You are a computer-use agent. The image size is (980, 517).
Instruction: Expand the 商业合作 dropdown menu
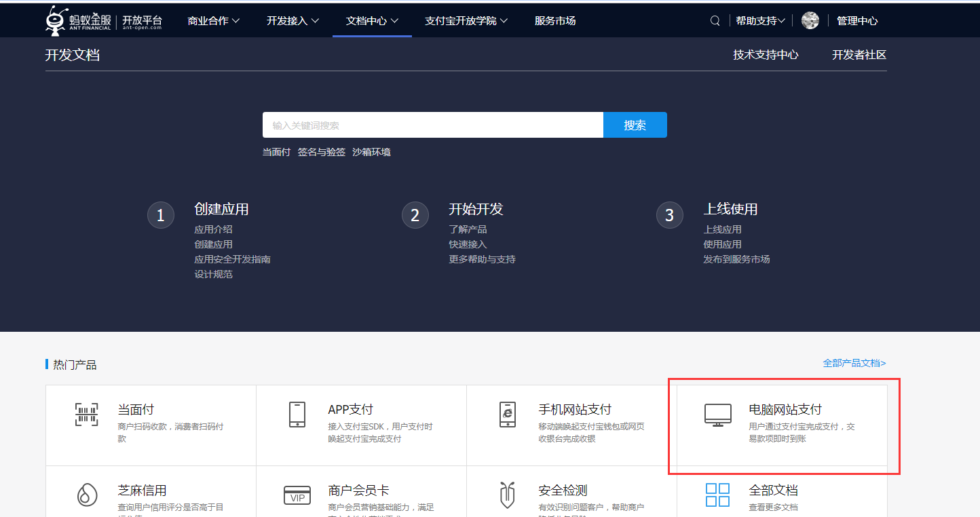point(214,21)
